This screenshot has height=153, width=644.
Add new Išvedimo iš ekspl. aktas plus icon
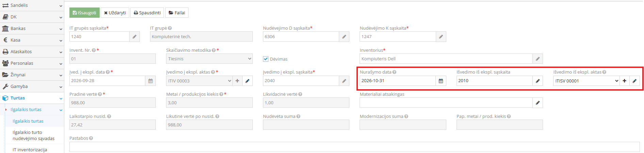tap(624, 81)
